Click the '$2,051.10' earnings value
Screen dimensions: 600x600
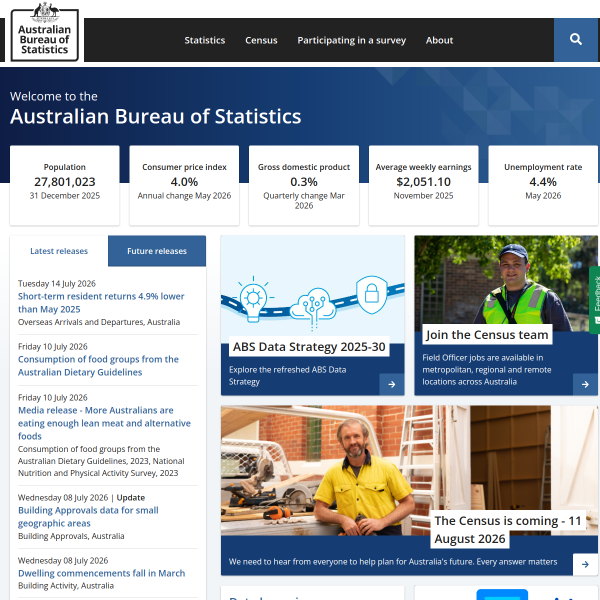click(x=424, y=182)
